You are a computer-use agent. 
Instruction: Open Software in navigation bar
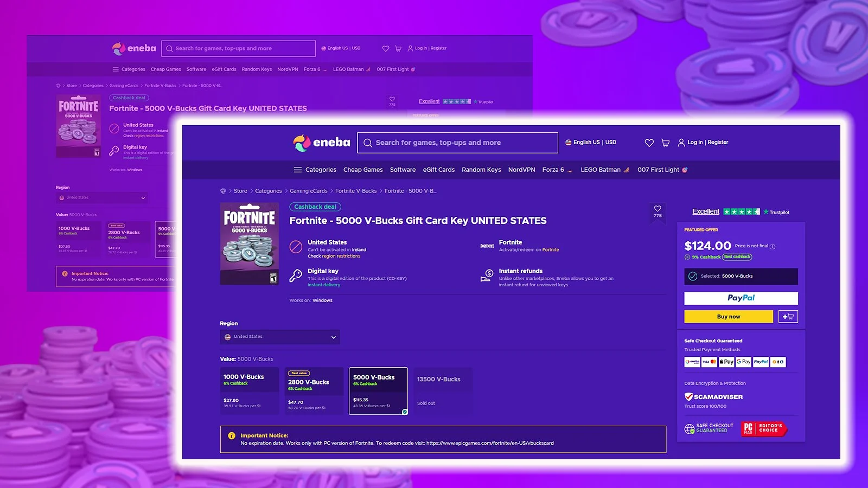click(403, 170)
